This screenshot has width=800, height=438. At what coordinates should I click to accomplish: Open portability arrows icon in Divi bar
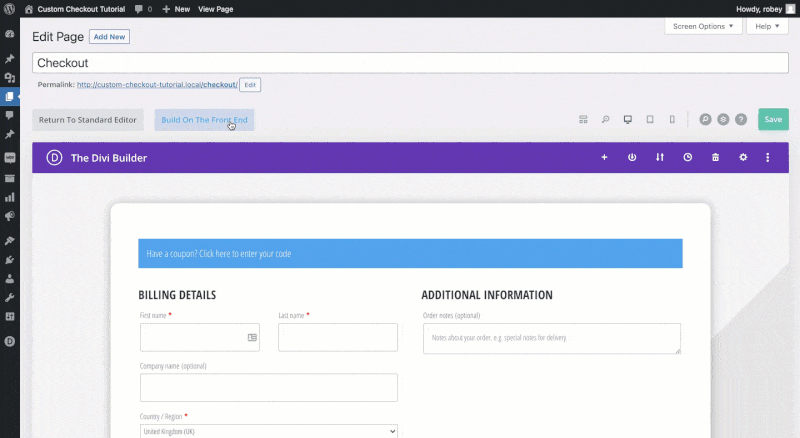[660, 157]
